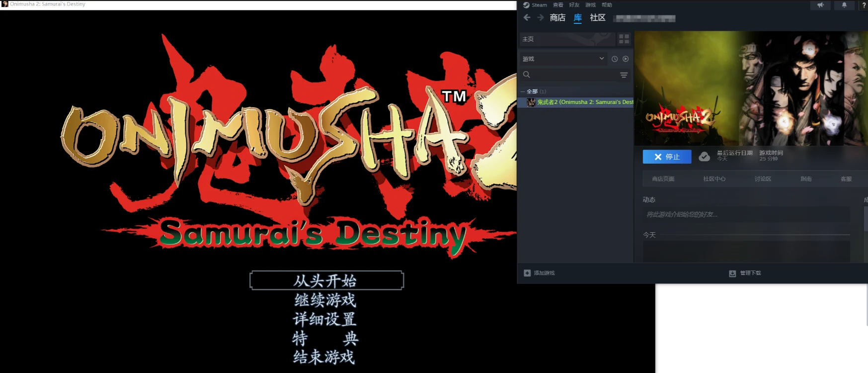Image resolution: width=868 pixels, height=373 pixels.
Task: Click the megaphone announcements icon
Action: tap(820, 5)
